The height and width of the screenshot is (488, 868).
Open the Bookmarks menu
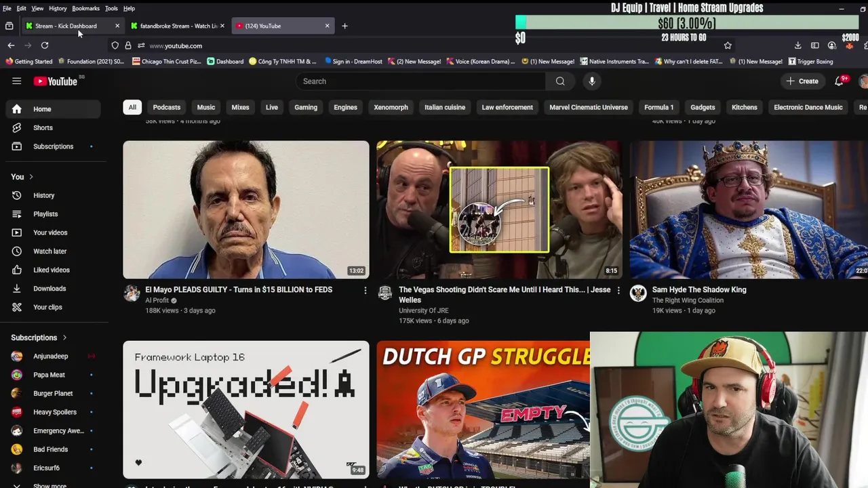pos(85,8)
